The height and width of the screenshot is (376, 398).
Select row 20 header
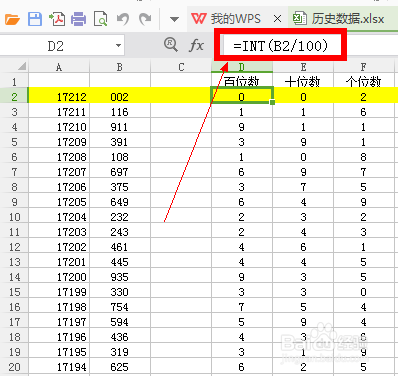14,367
